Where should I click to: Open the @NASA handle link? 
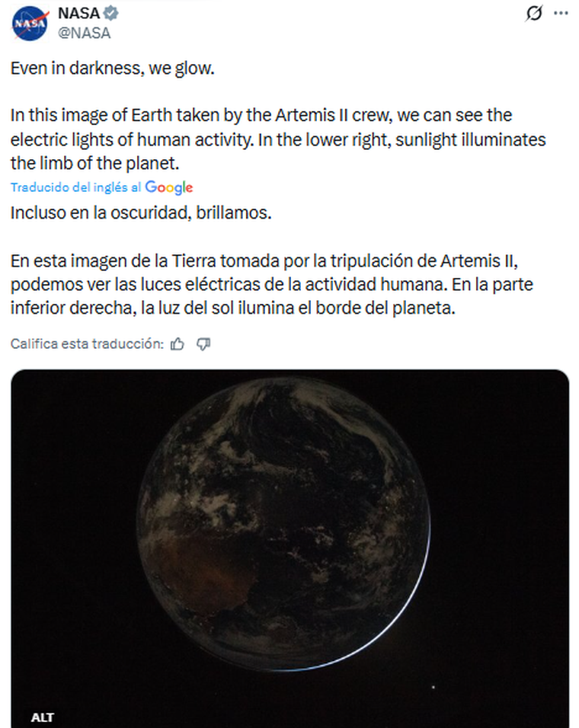[x=84, y=33]
